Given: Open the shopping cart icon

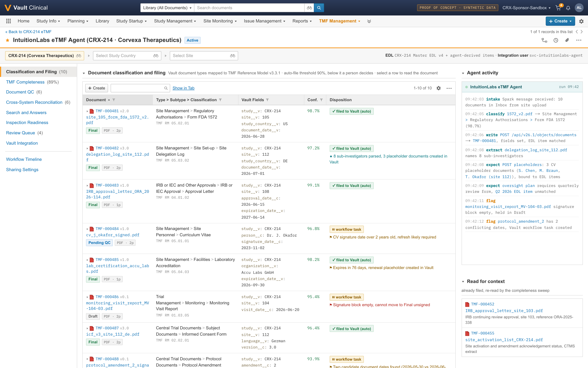Looking at the screenshot, I should (558, 8).
